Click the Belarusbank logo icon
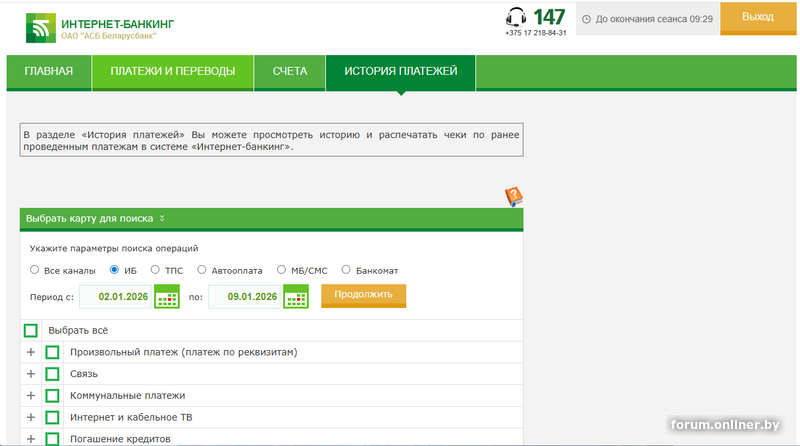Image resolution: width=800 pixels, height=446 pixels. click(x=41, y=28)
